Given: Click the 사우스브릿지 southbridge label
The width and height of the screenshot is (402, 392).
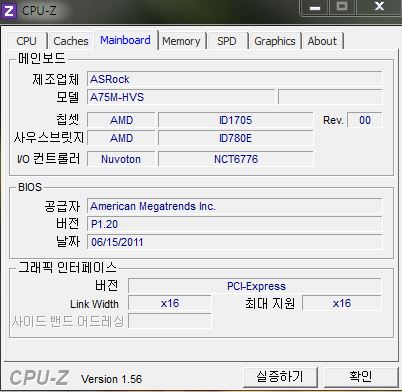Looking at the screenshot, I should pos(49,138).
